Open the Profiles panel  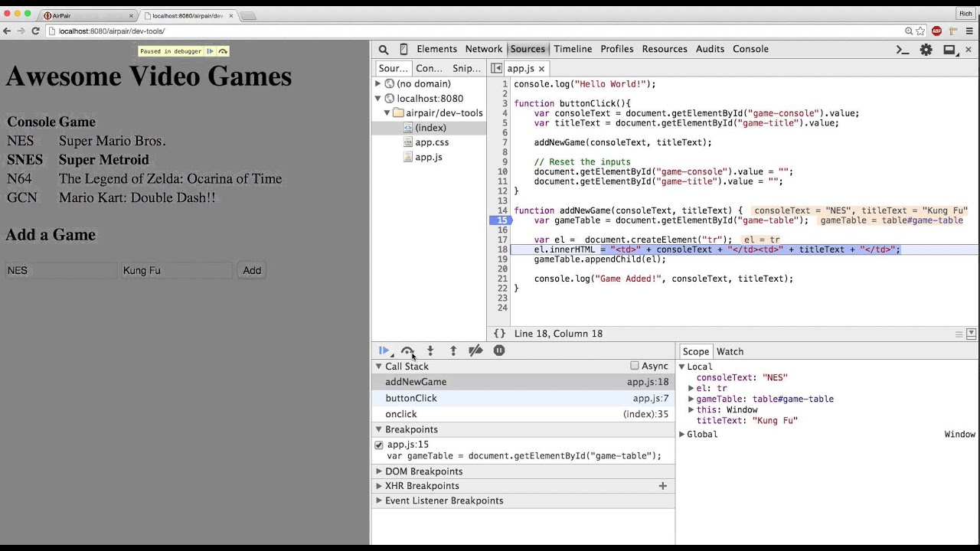click(617, 49)
